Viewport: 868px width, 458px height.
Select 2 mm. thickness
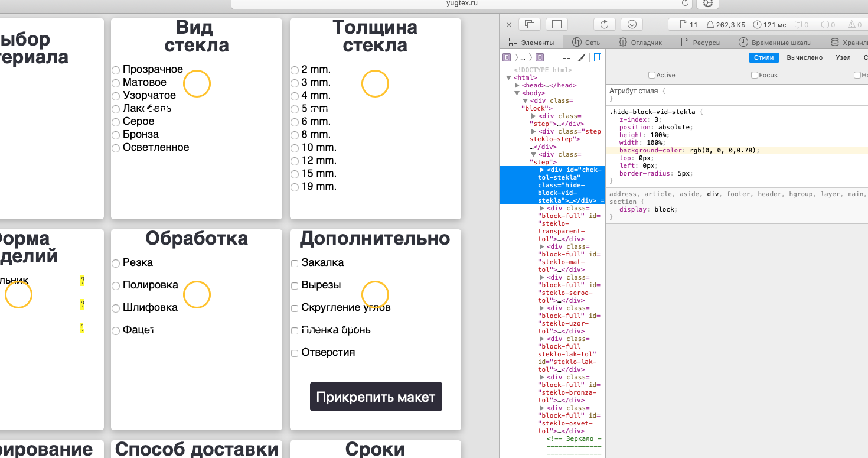pos(295,70)
